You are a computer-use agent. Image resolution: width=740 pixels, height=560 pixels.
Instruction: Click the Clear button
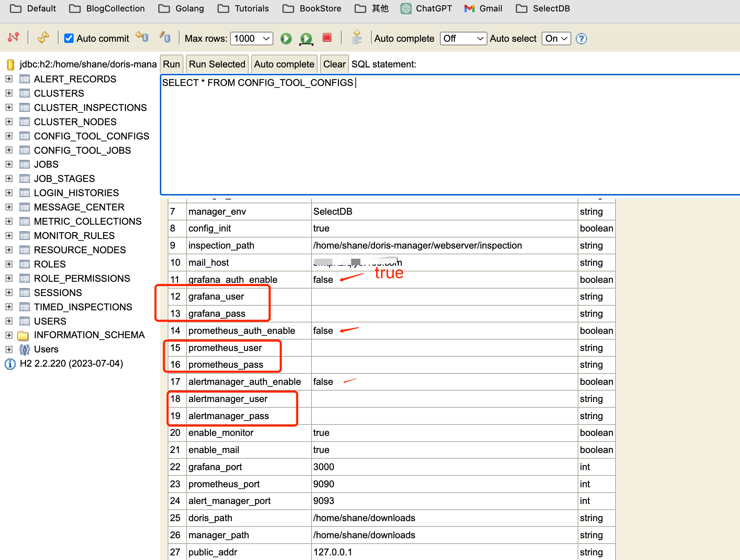click(x=334, y=64)
